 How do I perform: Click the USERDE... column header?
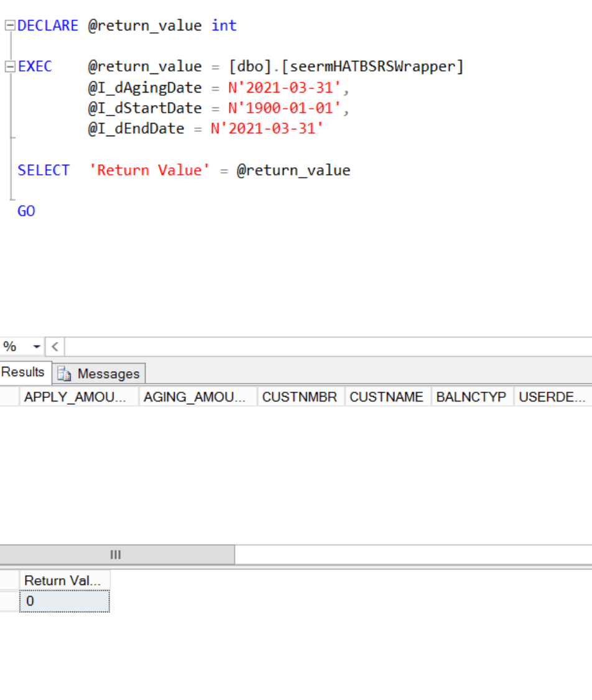[x=553, y=397]
